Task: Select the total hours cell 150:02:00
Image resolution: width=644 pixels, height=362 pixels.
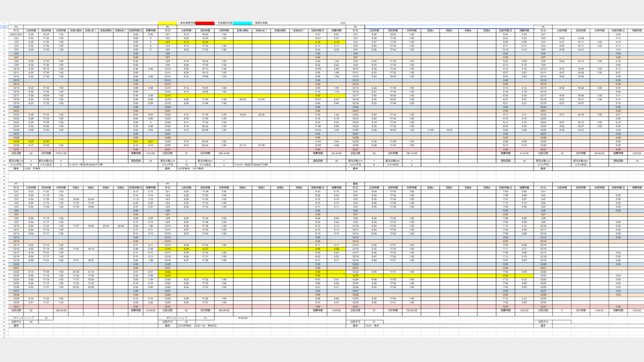Action: (412, 311)
